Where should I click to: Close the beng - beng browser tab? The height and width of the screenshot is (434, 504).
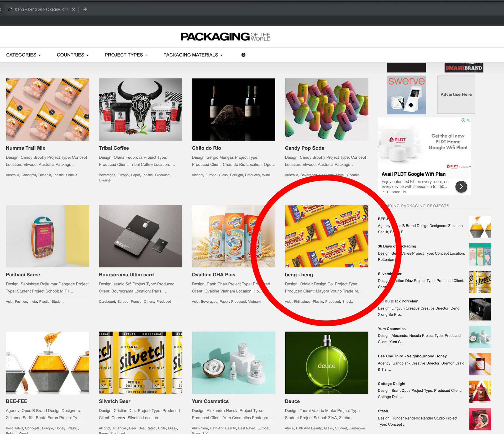tap(73, 9)
